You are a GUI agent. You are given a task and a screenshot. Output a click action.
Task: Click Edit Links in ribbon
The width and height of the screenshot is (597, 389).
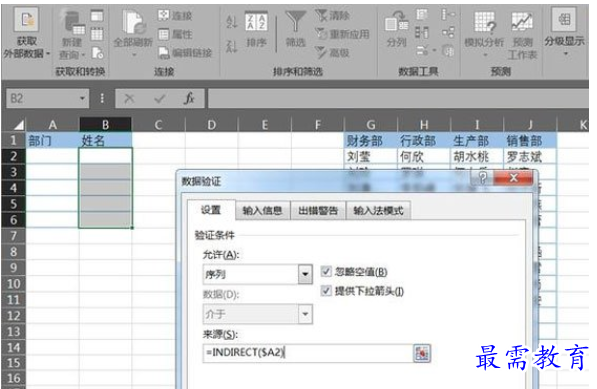(x=185, y=53)
